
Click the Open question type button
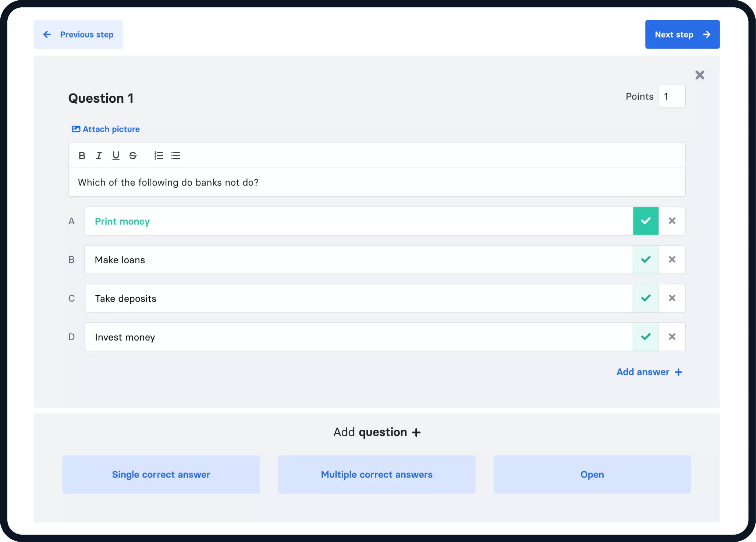[592, 475]
